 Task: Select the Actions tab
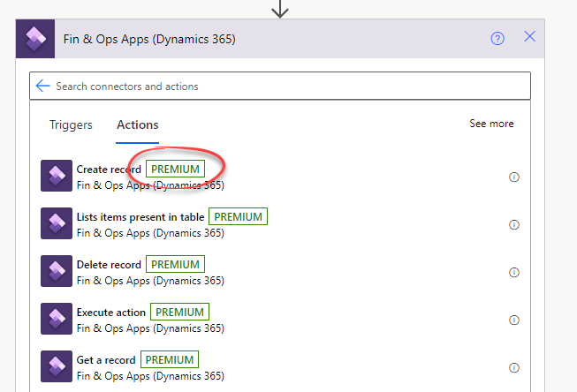[138, 124]
